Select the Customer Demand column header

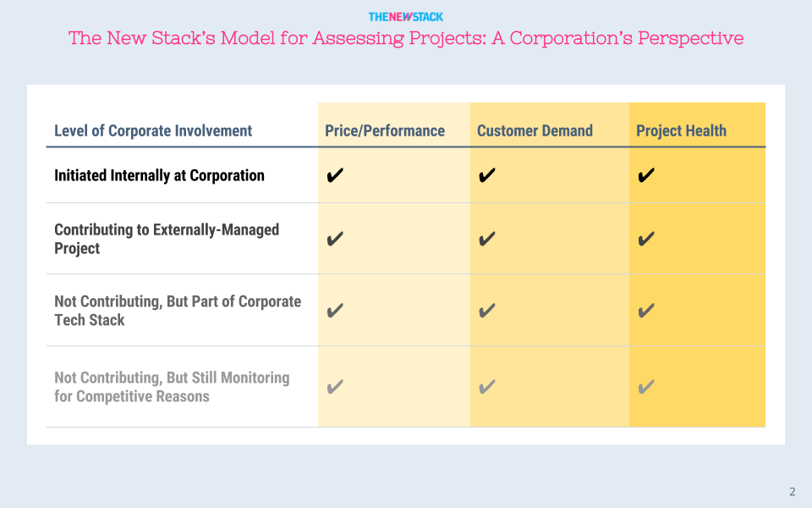pos(535,130)
